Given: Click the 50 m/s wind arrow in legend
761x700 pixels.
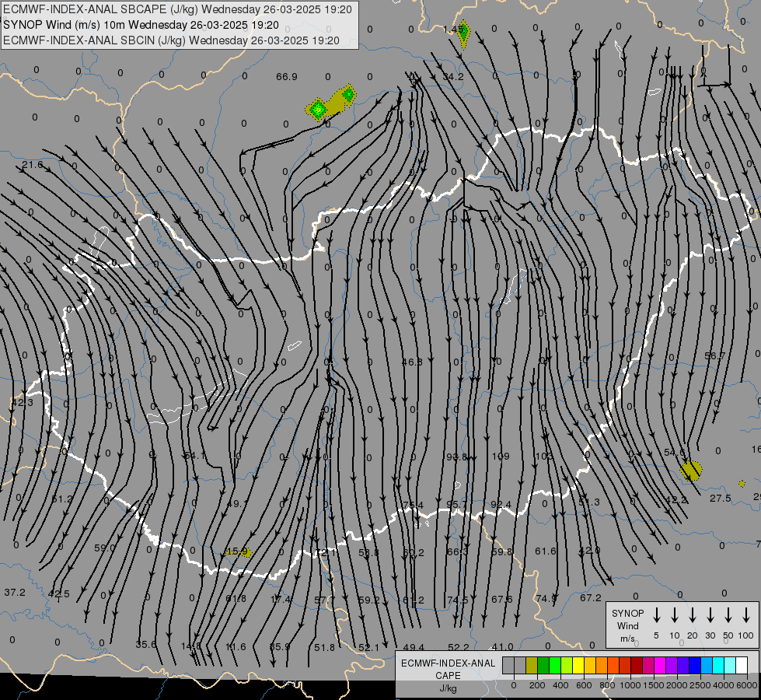Looking at the screenshot, I should coord(728,615).
